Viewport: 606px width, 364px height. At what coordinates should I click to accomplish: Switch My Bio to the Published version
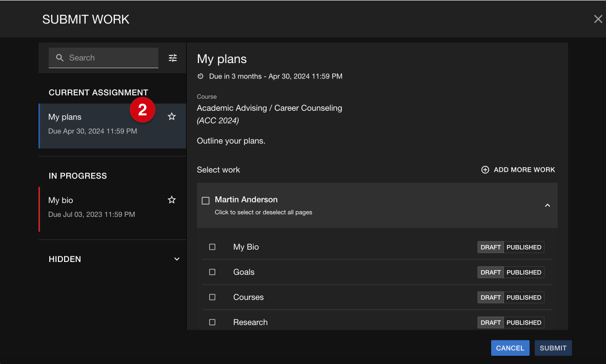coord(523,247)
